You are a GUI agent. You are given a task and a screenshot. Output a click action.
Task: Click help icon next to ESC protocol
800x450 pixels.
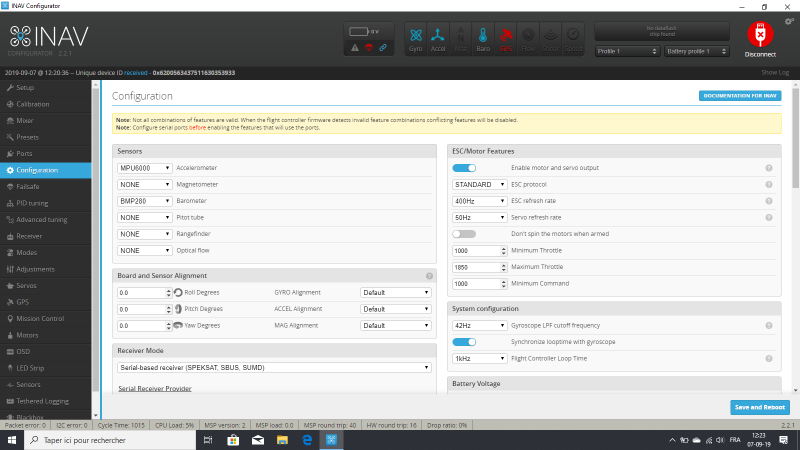point(769,184)
